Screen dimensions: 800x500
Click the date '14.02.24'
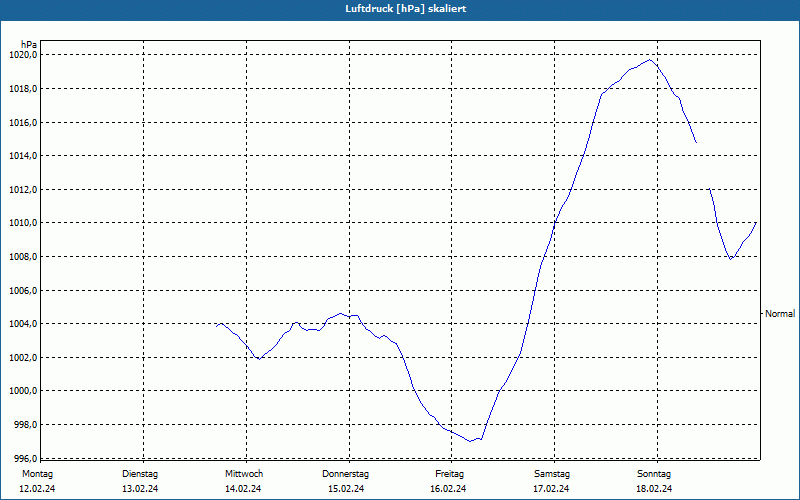tap(243, 489)
